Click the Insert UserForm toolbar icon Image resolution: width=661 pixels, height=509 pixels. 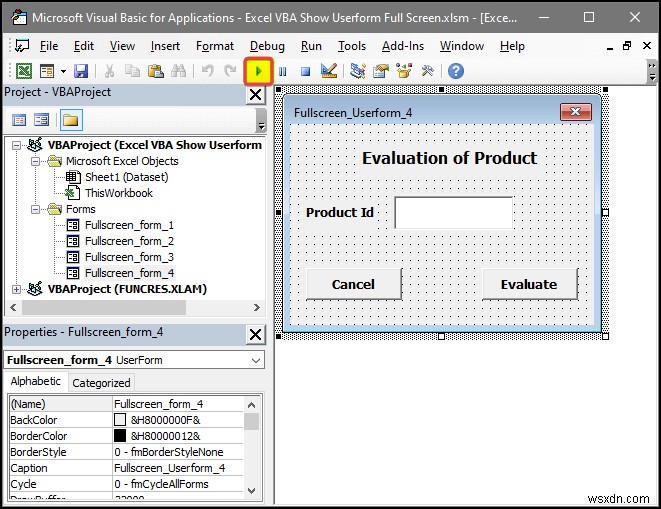coord(47,71)
